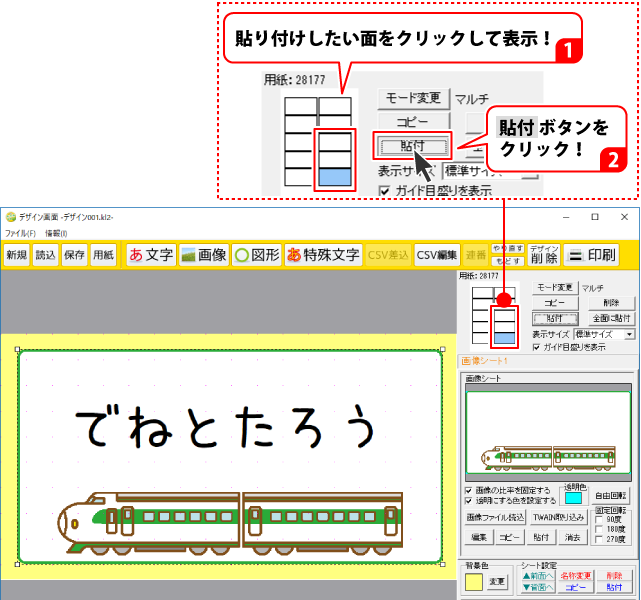Image resolution: width=641 pixels, height=600 pixels.
Task: Click the app icon in the title bar
Action: point(11,217)
